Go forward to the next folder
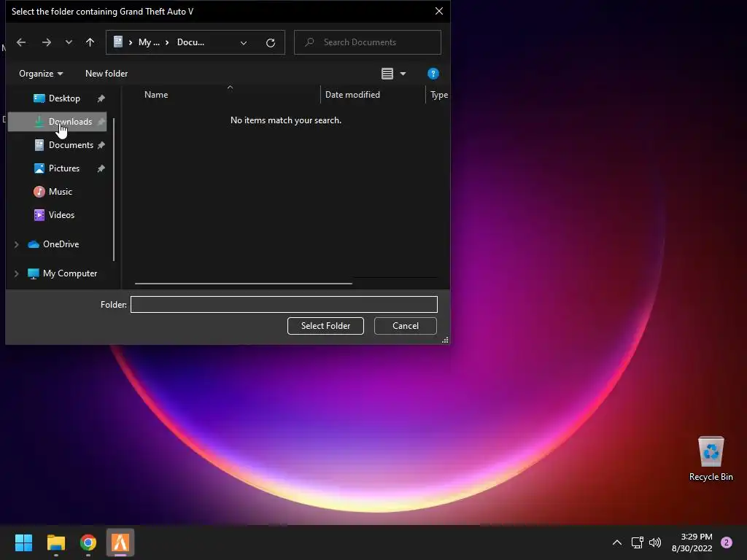The height and width of the screenshot is (560, 747). (46, 42)
